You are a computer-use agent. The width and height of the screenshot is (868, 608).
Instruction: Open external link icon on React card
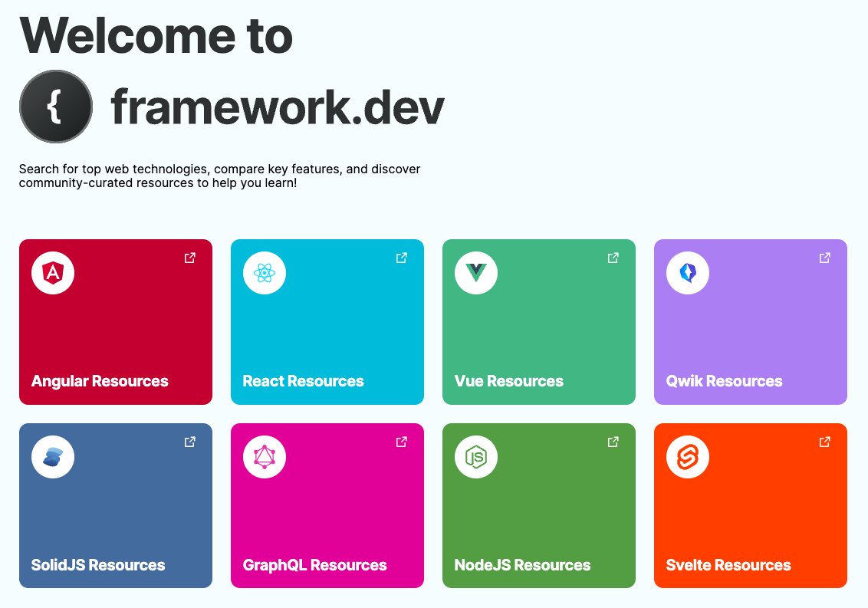pos(401,258)
